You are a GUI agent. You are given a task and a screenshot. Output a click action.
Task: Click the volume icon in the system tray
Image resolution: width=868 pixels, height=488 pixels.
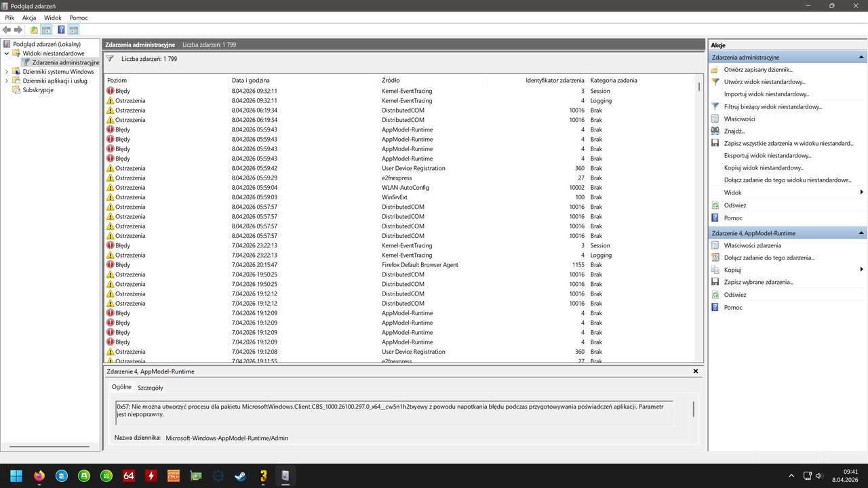818,476
